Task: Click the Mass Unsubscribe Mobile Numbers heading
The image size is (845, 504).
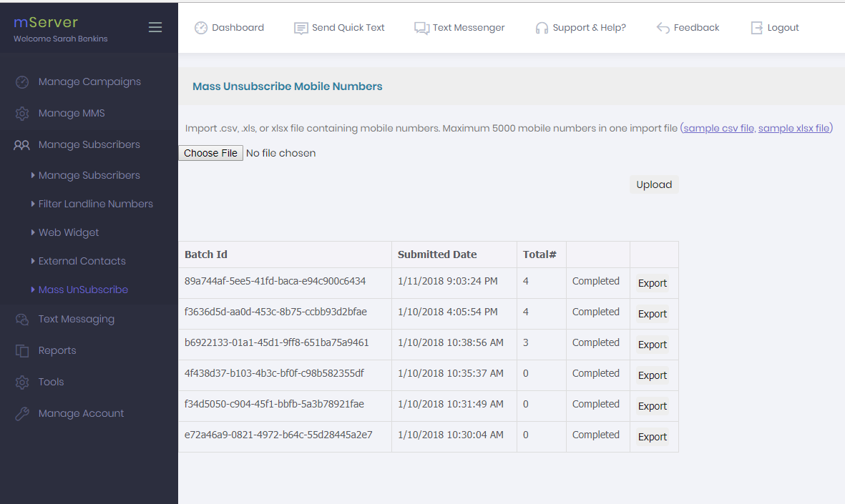Action: 287,87
